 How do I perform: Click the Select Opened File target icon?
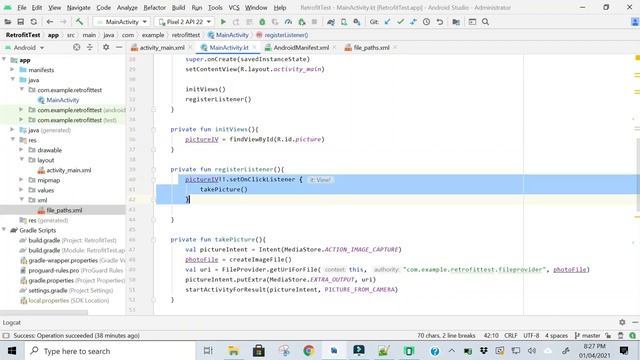pos(77,47)
